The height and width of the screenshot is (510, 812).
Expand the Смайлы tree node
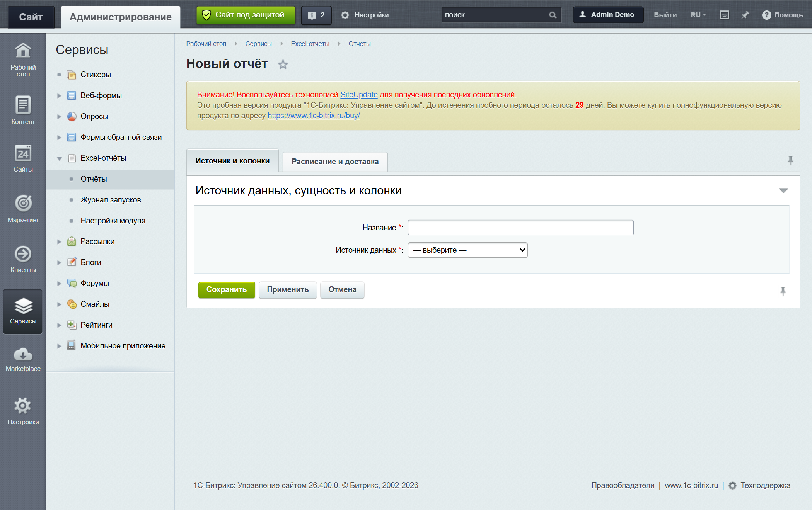(59, 304)
